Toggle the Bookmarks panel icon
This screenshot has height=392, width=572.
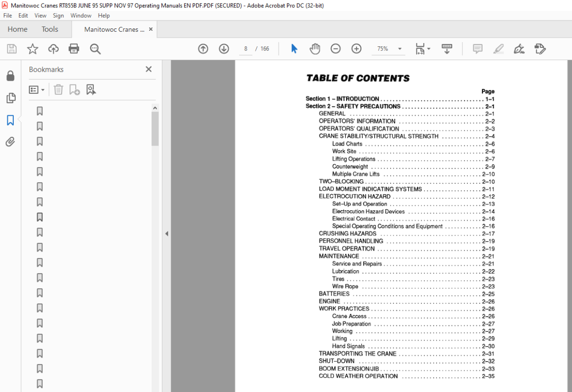[10, 120]
